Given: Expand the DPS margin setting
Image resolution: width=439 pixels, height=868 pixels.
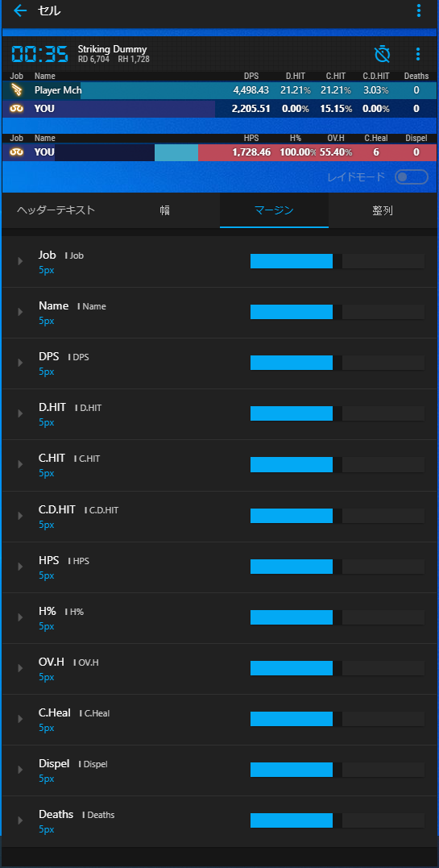Looking at the screenshot, I should 20,363.
